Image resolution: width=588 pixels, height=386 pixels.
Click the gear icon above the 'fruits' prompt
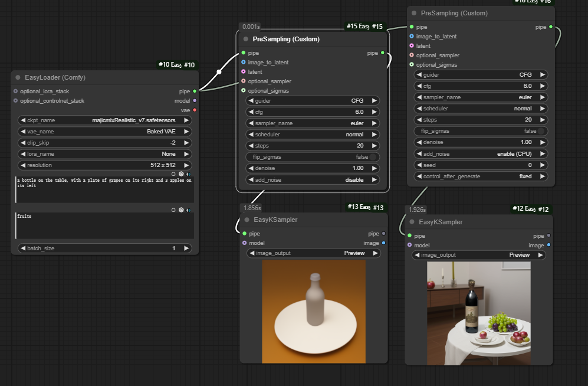pyautogui.click(x=181, y=210)
